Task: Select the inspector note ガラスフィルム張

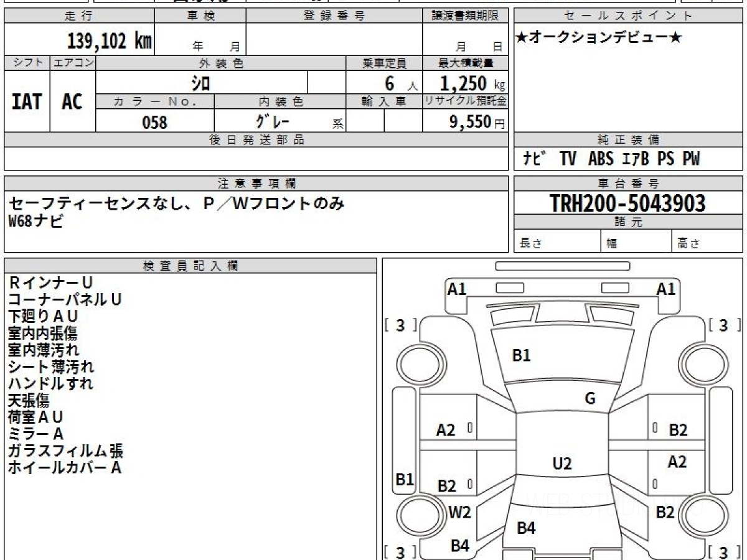Action: click(x=65, y=450)
